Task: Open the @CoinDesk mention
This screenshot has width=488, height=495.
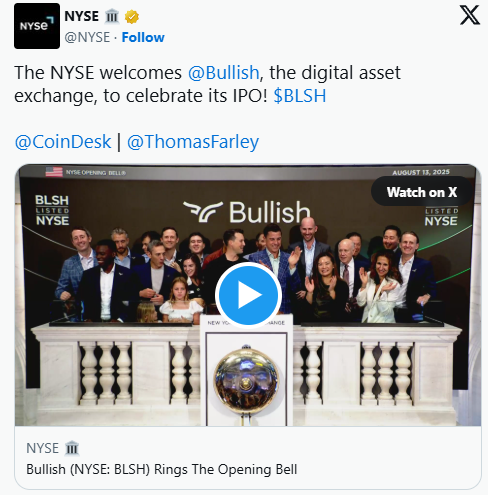Action: point(63,142)
